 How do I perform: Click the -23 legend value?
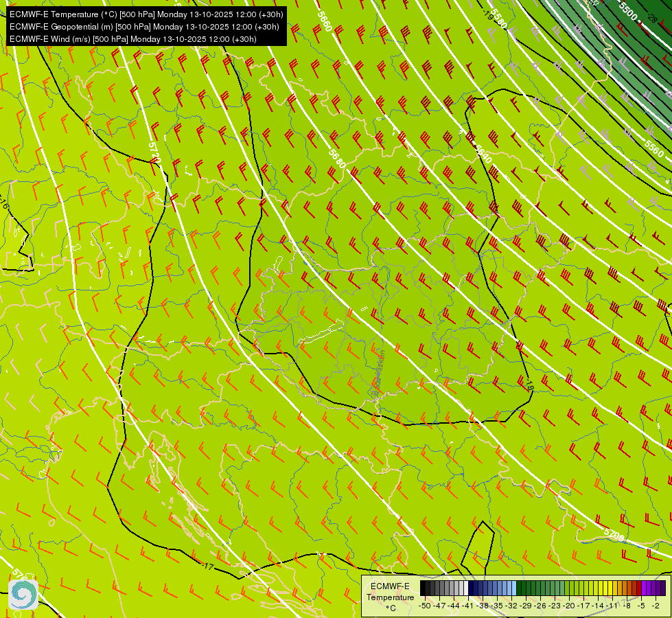(x=555, y=606)
